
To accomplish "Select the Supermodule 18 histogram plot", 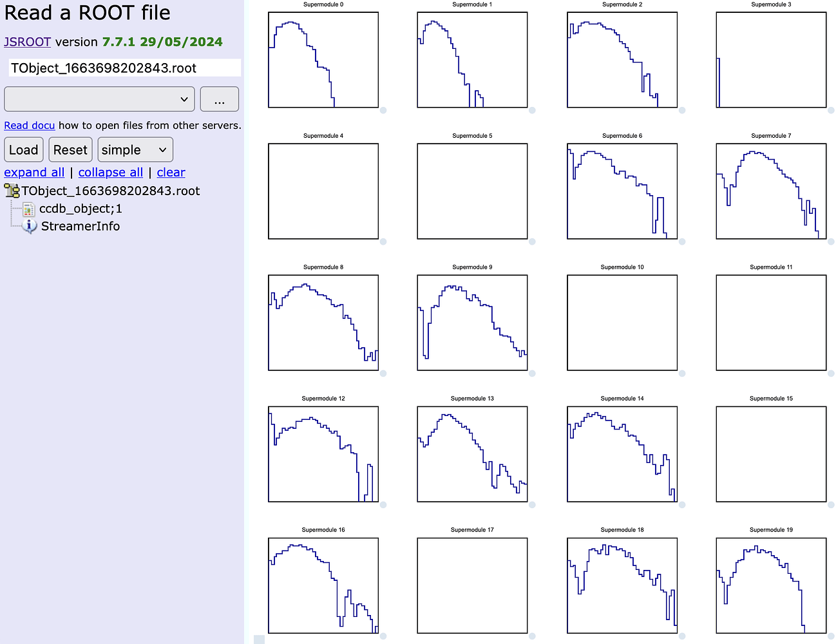I will tap(622, 585).
